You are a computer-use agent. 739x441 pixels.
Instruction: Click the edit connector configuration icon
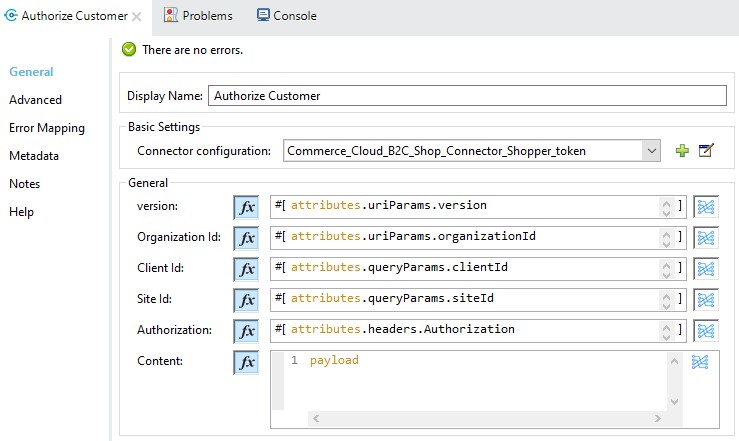706,151
